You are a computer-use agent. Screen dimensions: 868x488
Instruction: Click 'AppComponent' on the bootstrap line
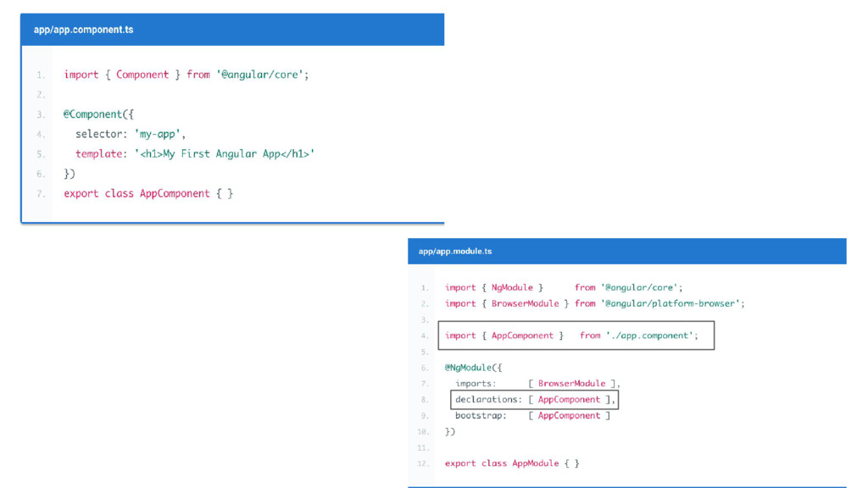coord(569,415)
